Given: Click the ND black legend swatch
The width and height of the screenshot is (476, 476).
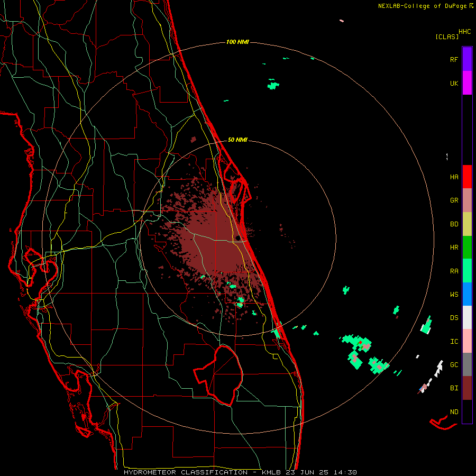Looking at the screenshot, I should [467, 411].
